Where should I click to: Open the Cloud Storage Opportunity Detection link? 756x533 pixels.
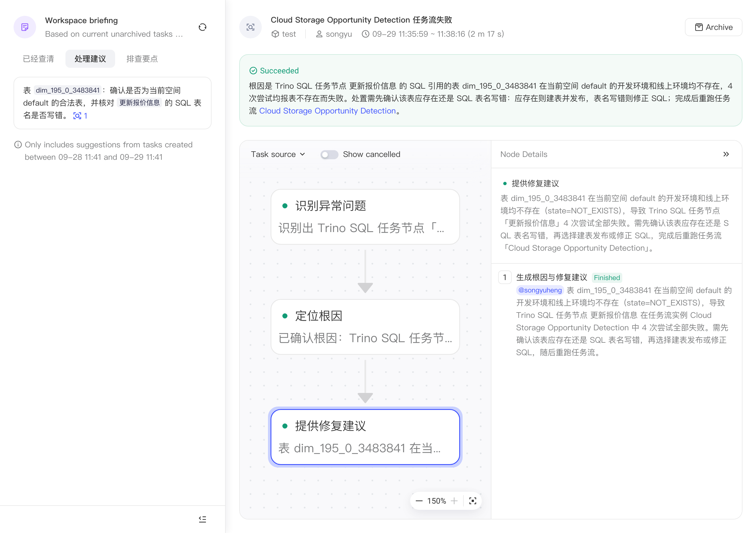pos(327,111)
